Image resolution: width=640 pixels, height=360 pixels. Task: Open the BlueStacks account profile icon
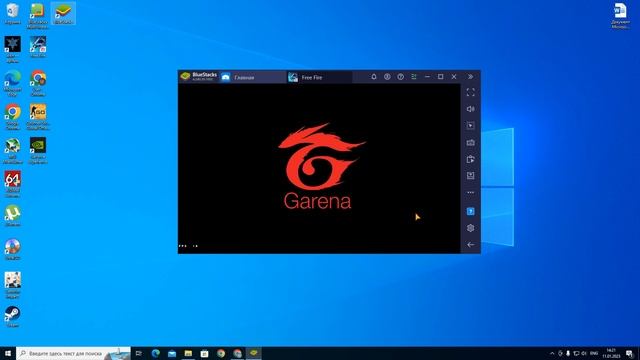click(387, 77)
